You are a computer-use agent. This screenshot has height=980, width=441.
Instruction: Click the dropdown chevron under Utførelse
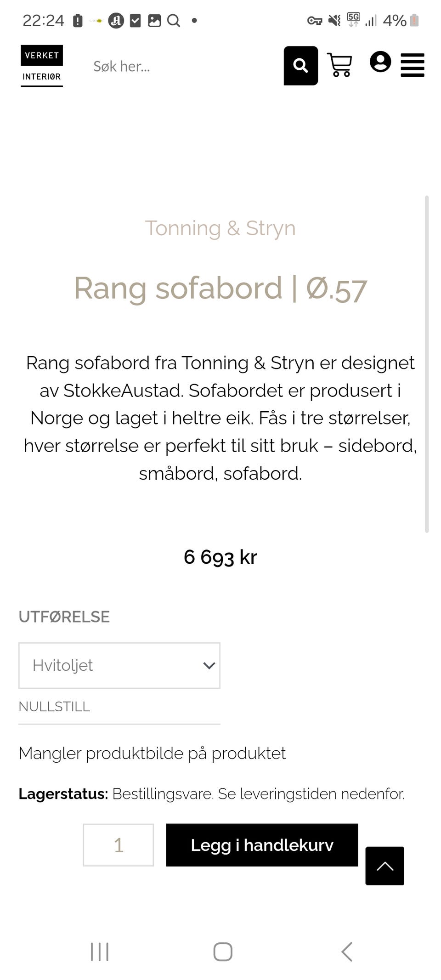tap(209, 665)
